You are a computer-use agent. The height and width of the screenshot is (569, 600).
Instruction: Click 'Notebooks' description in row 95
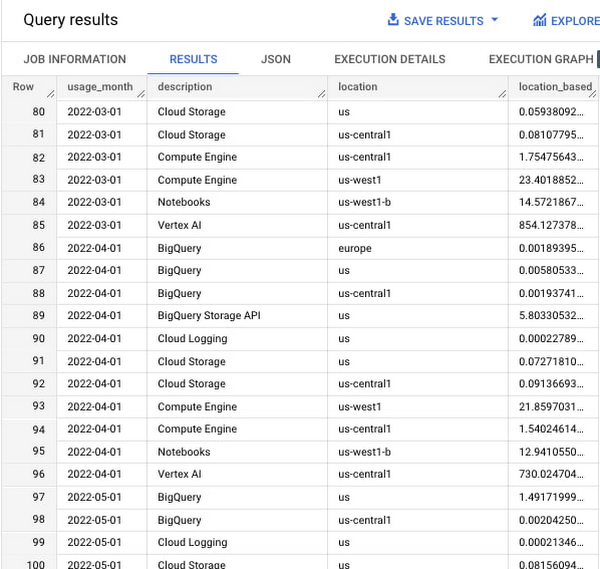[x=184, y=452]
